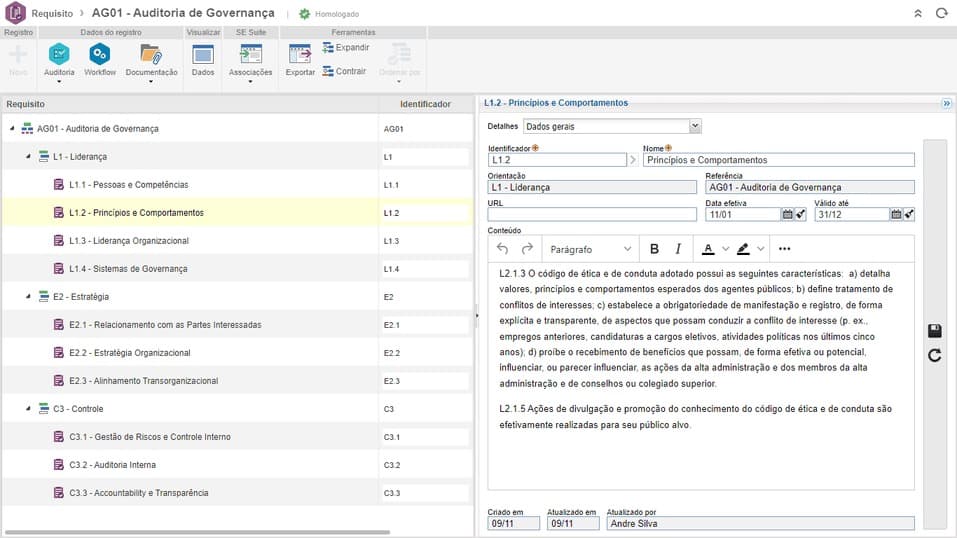
Task: Open the Associações toolbar button
Action: 250,60
